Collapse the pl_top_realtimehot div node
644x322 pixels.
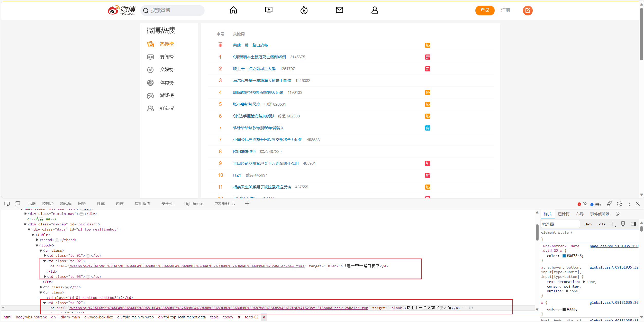[x=29, y=229]
